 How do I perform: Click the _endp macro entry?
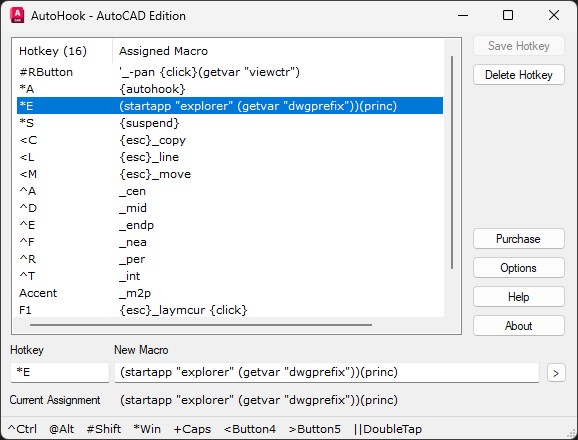pyautogui.click(x=136, y=225)
